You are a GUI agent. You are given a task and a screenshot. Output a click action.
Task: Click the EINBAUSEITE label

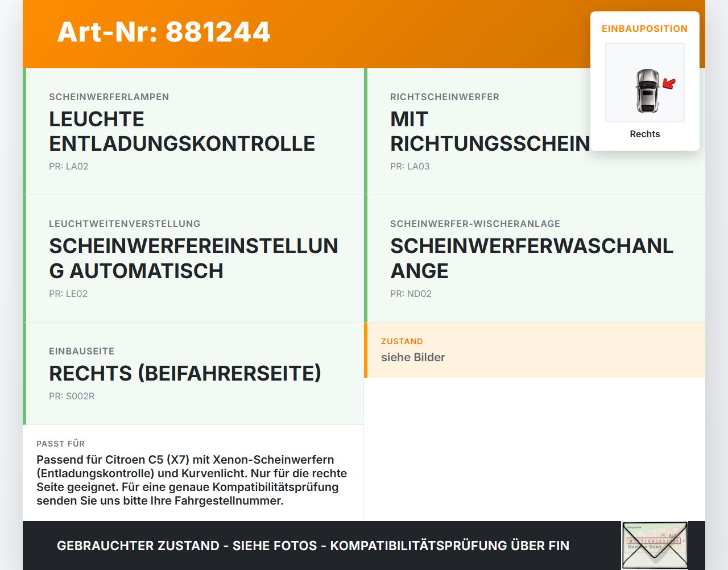click(82, 351)
